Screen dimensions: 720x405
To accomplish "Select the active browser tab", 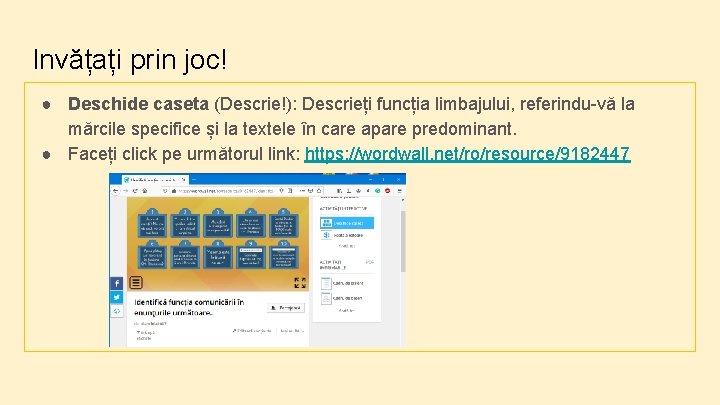I will pyautogui.click(x=155, y=180).
